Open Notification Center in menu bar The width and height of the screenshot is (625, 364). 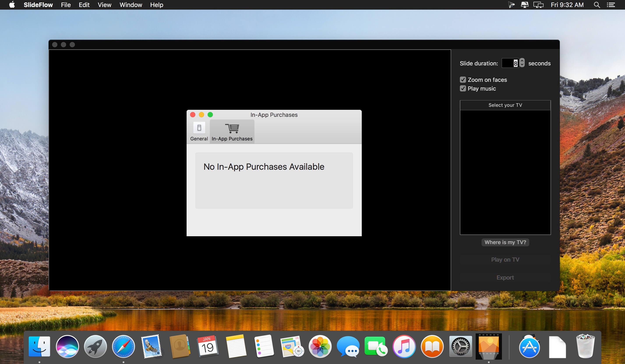pos(611,5)
